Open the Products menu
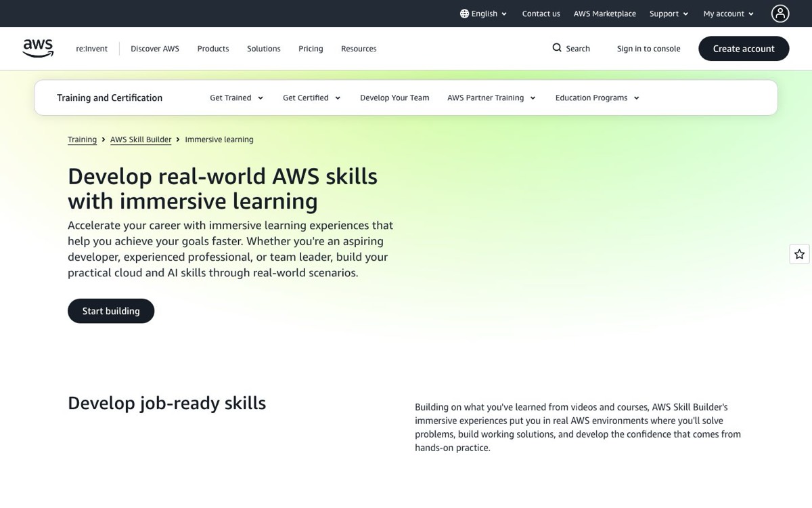 213,49
